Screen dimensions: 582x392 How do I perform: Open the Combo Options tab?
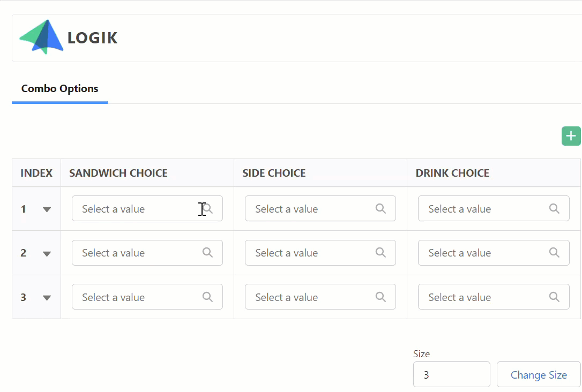pyautogui.click(x=60, y=89)
